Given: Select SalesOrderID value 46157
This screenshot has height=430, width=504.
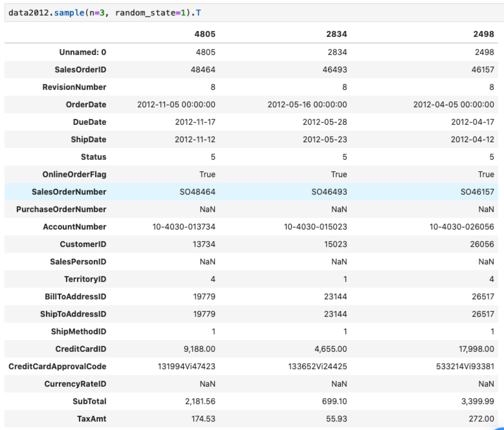Looking at the screenshot, I should pos(483,70).
